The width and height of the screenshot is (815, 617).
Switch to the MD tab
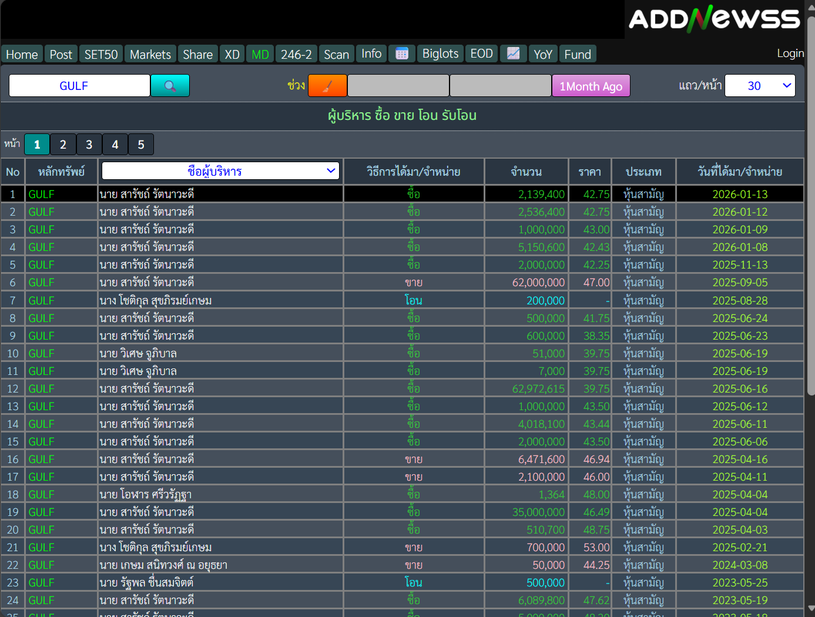coord(260,54)
